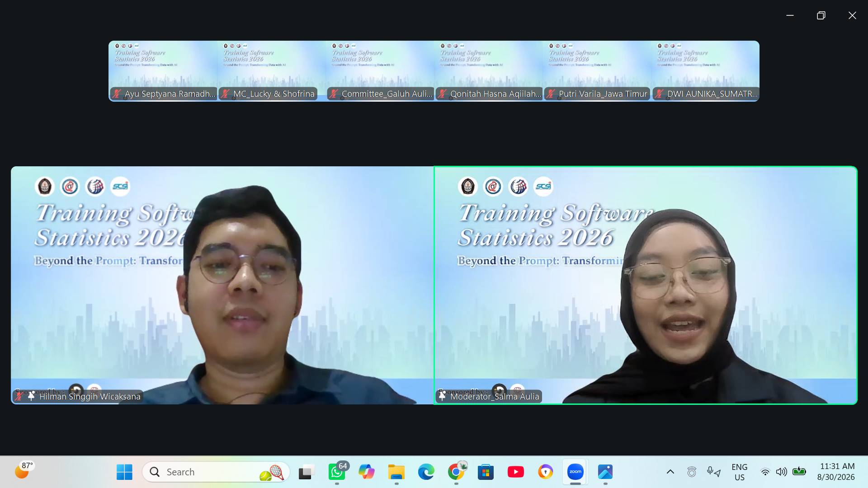Open YouTube taskbar icon
Viewport: 868px width, 488px height.
coord(516,472)
